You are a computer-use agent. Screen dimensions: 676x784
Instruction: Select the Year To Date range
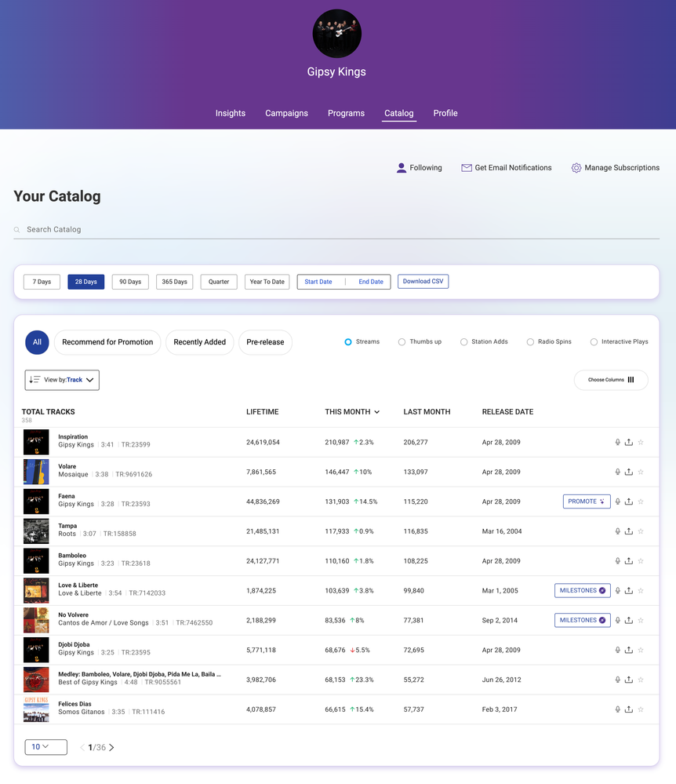(x=267, y=282)
